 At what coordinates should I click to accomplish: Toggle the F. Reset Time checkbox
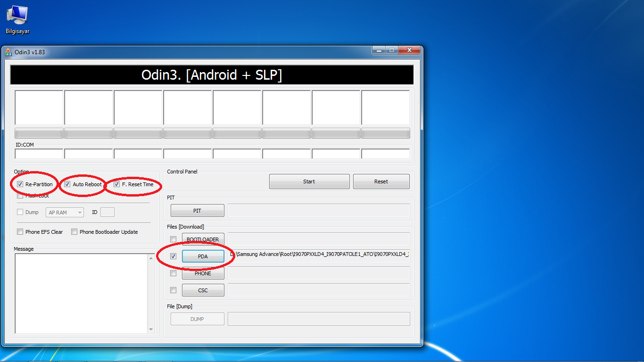116,184
